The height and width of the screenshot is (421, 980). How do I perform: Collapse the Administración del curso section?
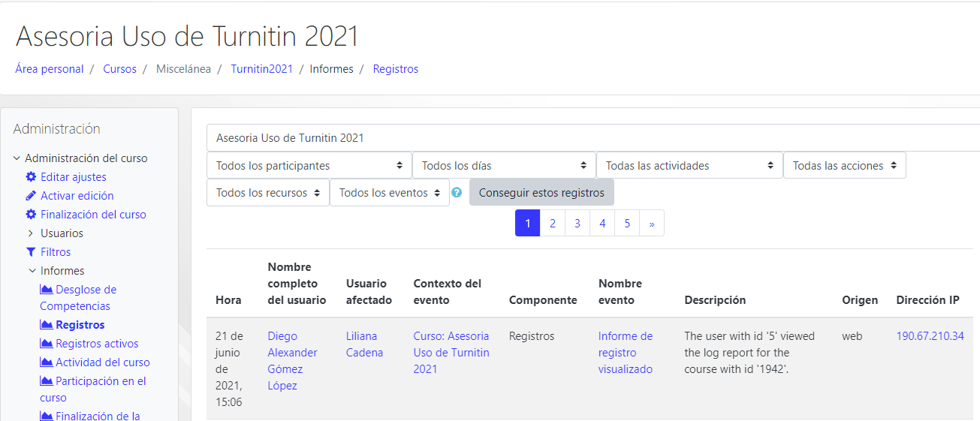pos(17,158)
